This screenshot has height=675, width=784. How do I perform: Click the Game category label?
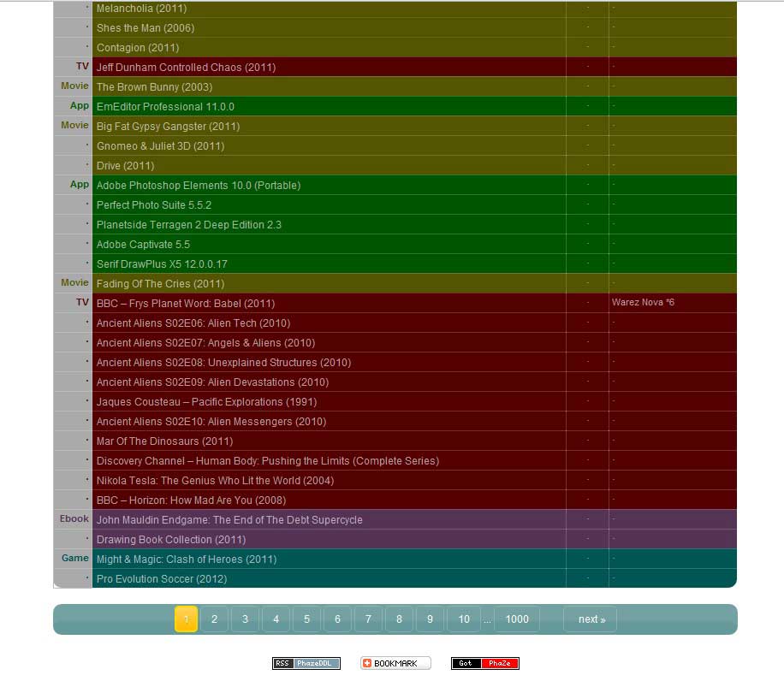pos(75,558)
